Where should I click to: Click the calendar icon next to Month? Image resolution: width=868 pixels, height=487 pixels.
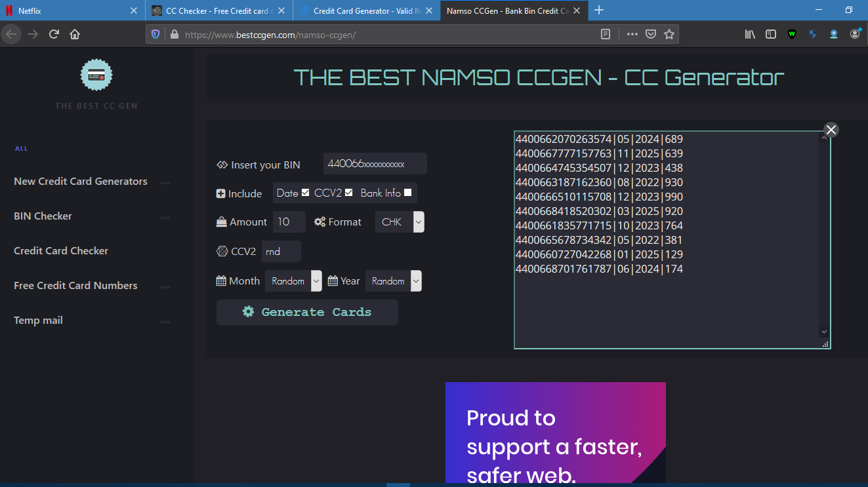pyautogui.click(x=220, y=281)
